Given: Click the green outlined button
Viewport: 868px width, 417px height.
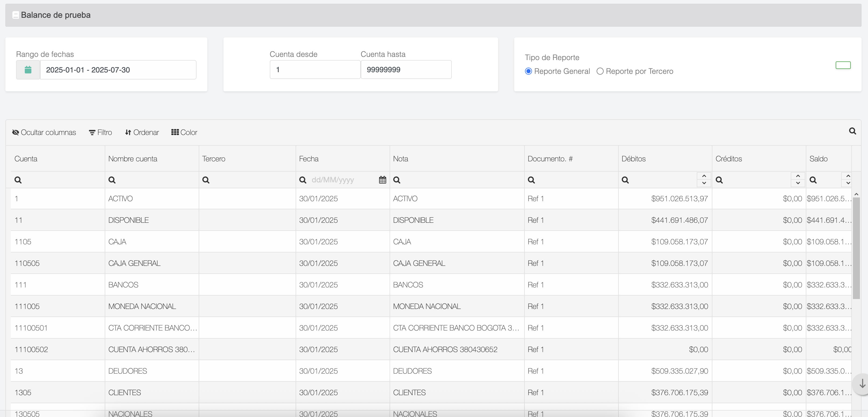Looking at the screenshot, I should 843,65.
